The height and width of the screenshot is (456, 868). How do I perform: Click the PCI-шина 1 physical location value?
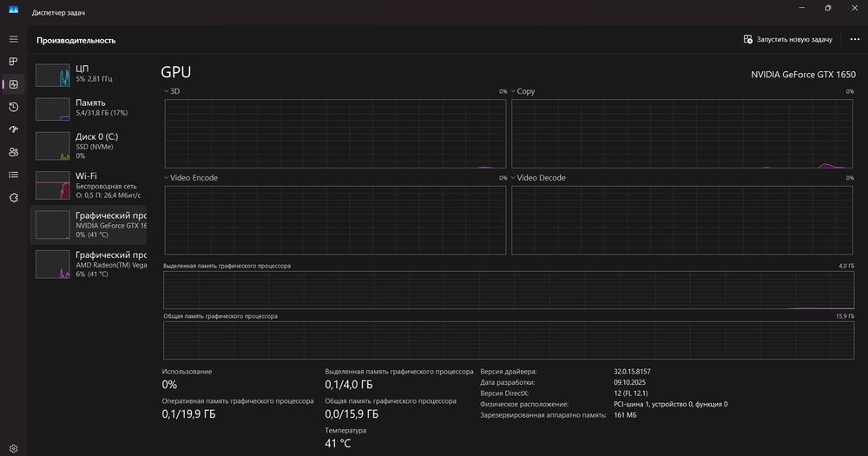pyautogui.click(x=670, y=405)
